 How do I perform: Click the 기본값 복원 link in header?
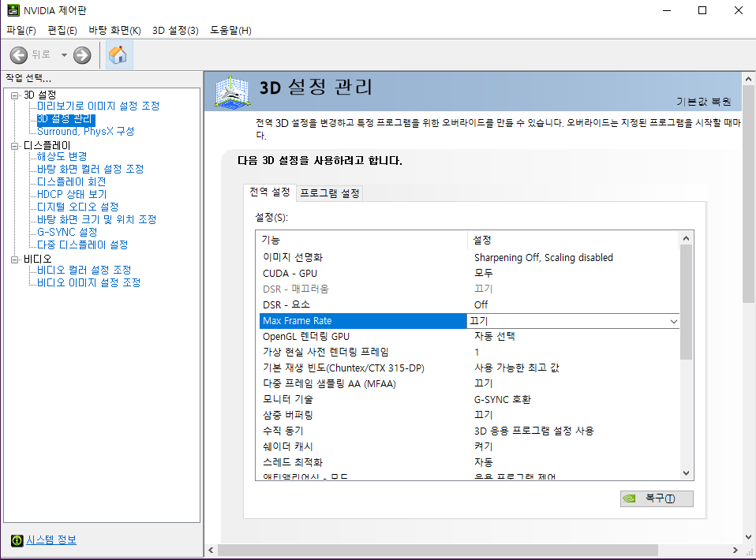click(x=703, y=102)
